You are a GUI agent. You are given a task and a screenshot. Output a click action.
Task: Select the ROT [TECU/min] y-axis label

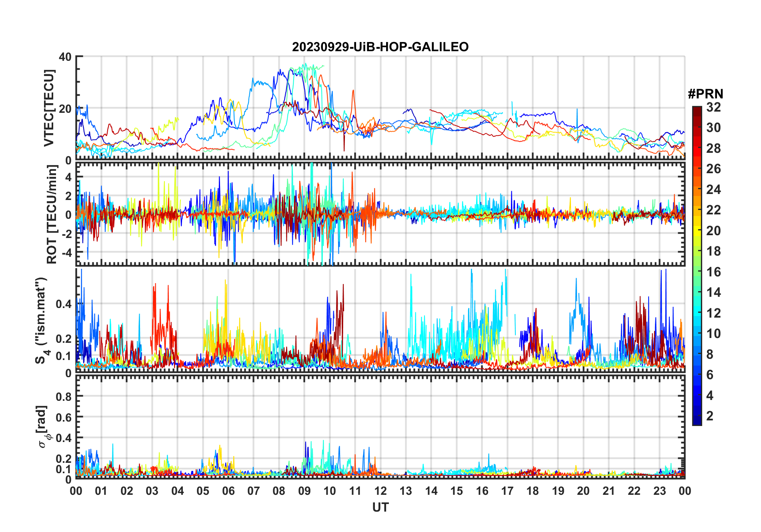pyautogui.click(x=52, y=214)
